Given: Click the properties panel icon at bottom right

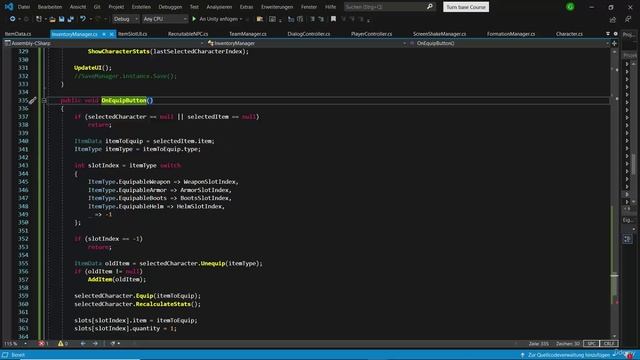Looking at the screenshot, I should 627,239.
